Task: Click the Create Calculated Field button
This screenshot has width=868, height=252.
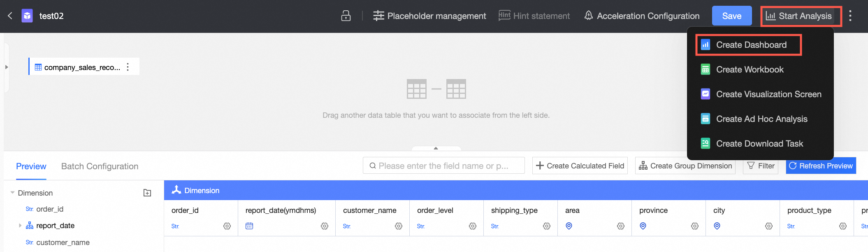Action: (580, 166)
